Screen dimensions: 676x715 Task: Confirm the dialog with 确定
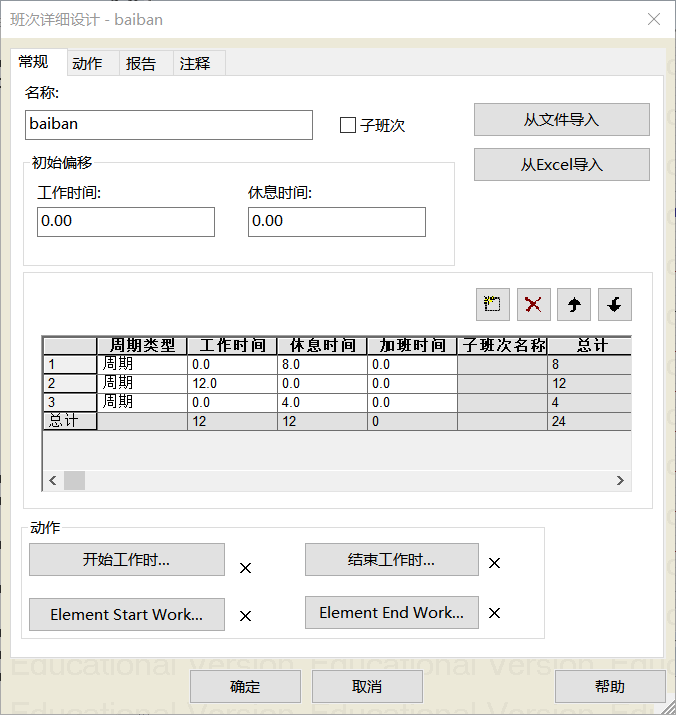pos(245,687)
